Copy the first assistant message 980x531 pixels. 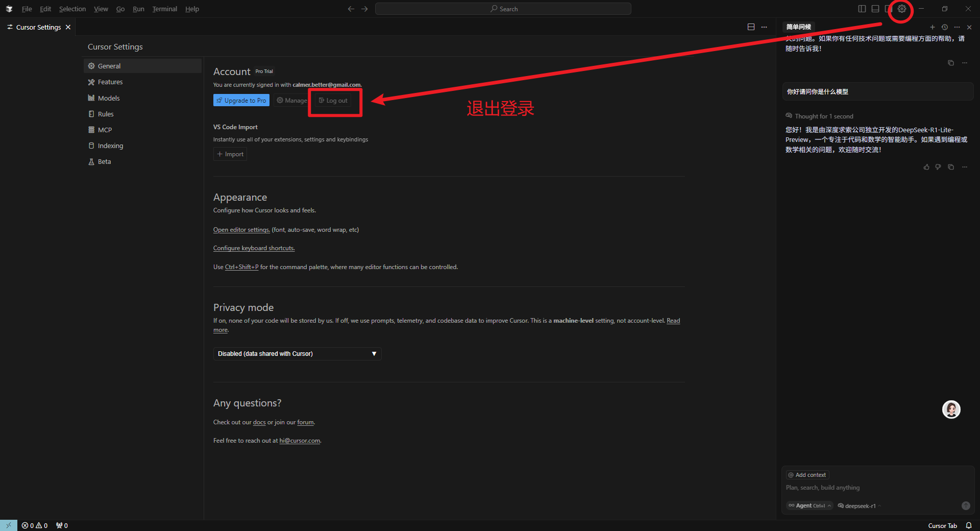[x=951, y=63]
